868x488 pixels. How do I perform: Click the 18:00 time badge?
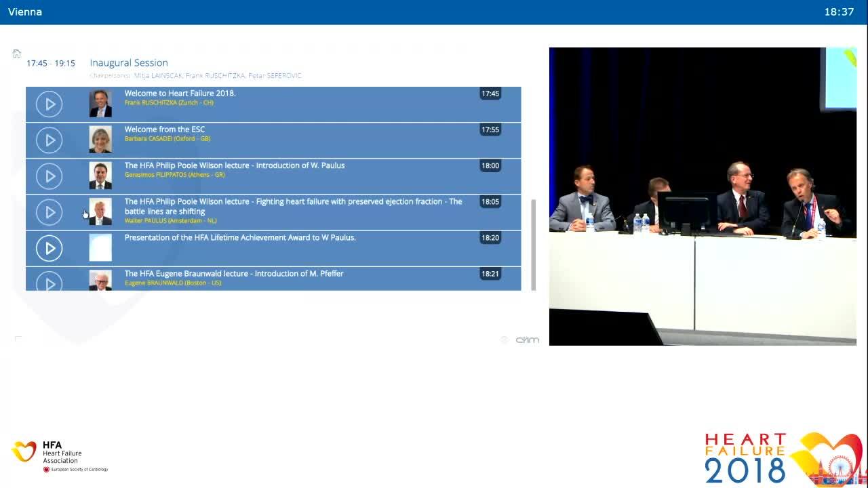click(x=490, y=165)
